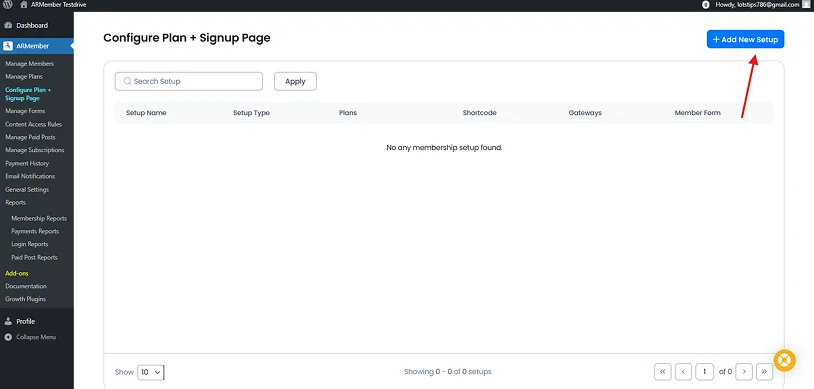
Task: Click the 'No any membership setup found.' message
Action: (444, 147)
